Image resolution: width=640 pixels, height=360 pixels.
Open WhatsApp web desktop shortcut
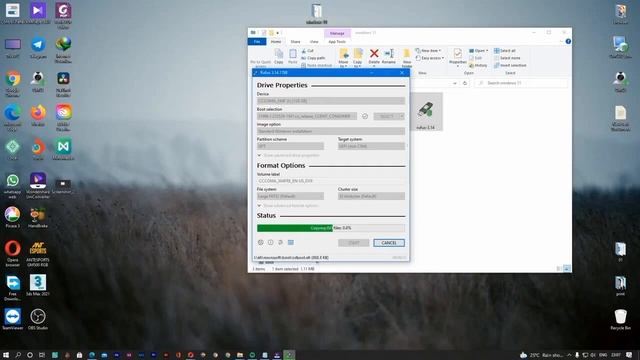[x=13, y=185]
